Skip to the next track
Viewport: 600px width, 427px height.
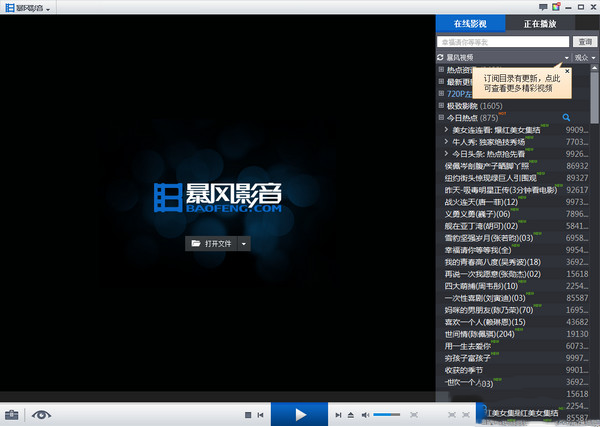point(338,415)
